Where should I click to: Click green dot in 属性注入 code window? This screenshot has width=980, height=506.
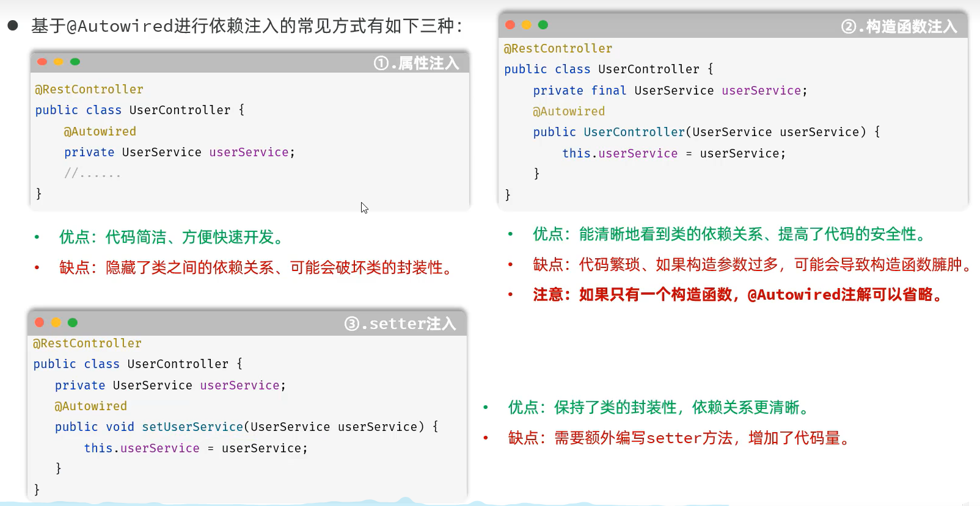(75, 62)
